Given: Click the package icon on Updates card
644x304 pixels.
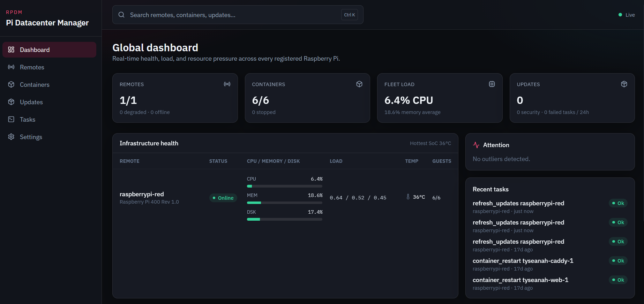Looking at the screenshot, I should (x=624, y=84).
